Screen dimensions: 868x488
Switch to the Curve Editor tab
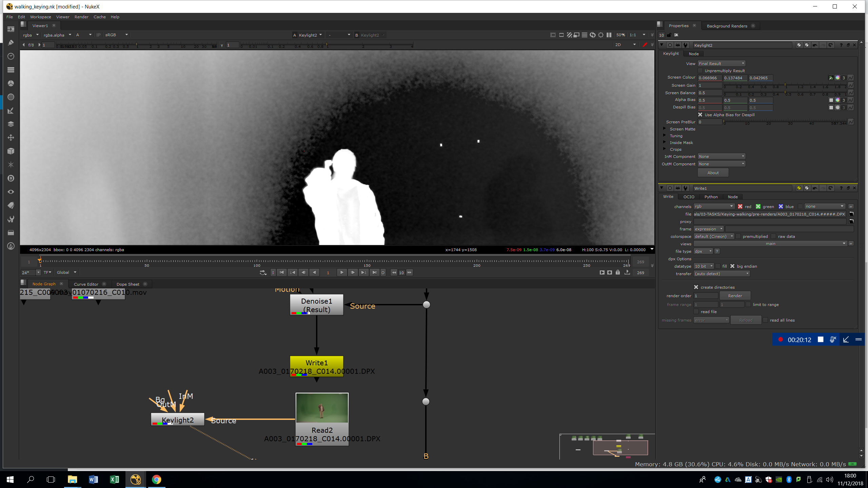coord(86,284)
